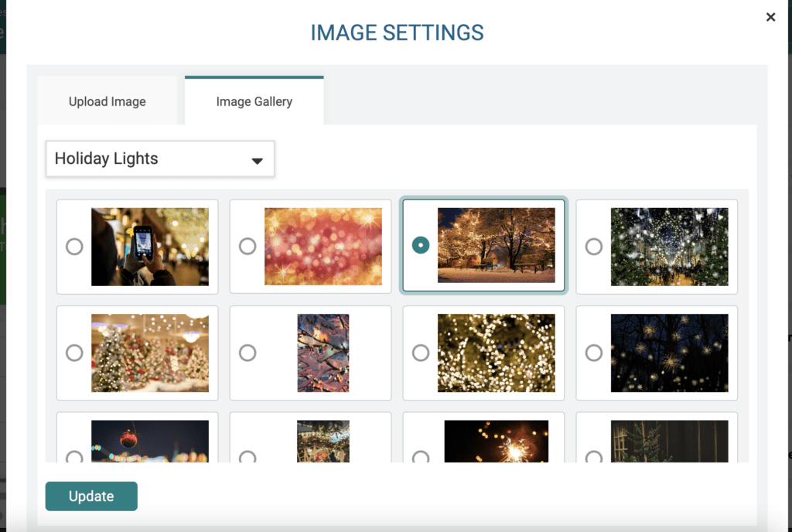Select the Image Gallery tab
792x532 pixels.
[x=254, y=101]
